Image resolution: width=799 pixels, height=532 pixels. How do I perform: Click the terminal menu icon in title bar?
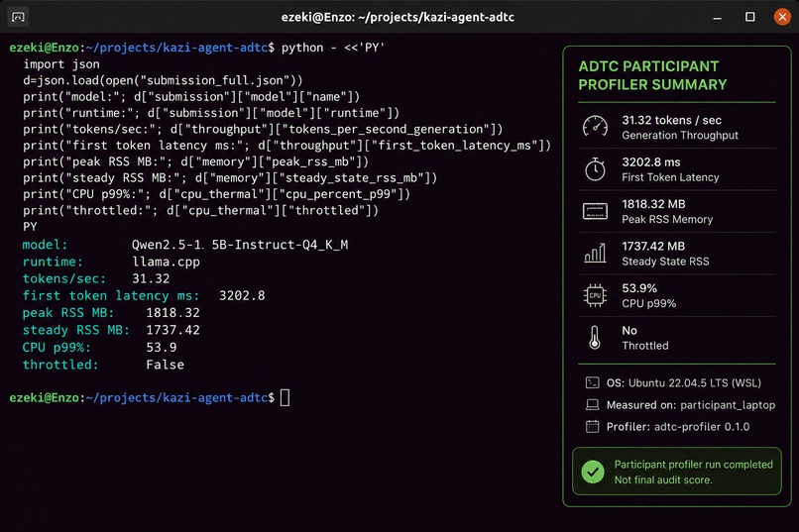(x=18, y=17)
